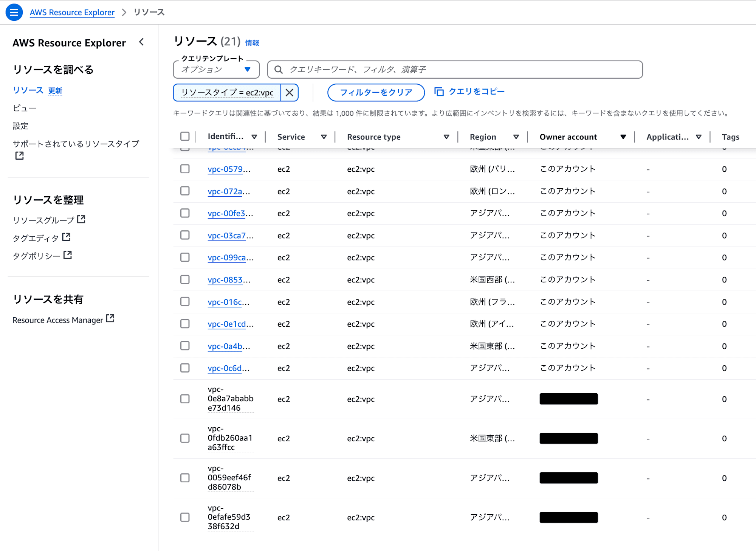This screenshot has height=551, width=756.
Task: Click the 欧州 (パリ… region cell
Action: pos(492,169)
